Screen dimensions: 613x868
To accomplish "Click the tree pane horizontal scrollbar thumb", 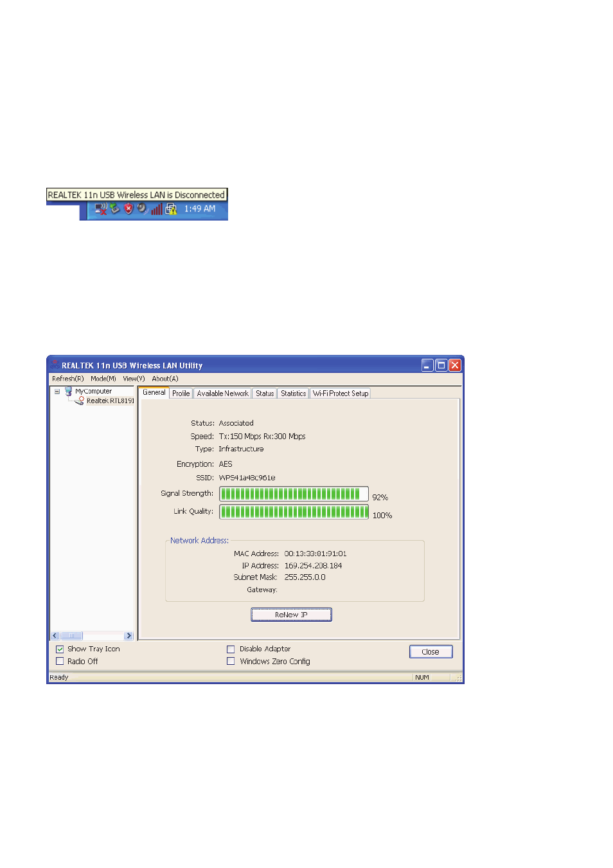I will coord(71,636).
